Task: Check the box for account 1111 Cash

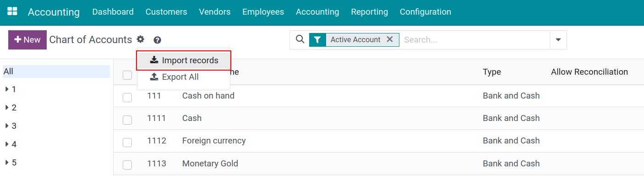Action: point(127,120)
